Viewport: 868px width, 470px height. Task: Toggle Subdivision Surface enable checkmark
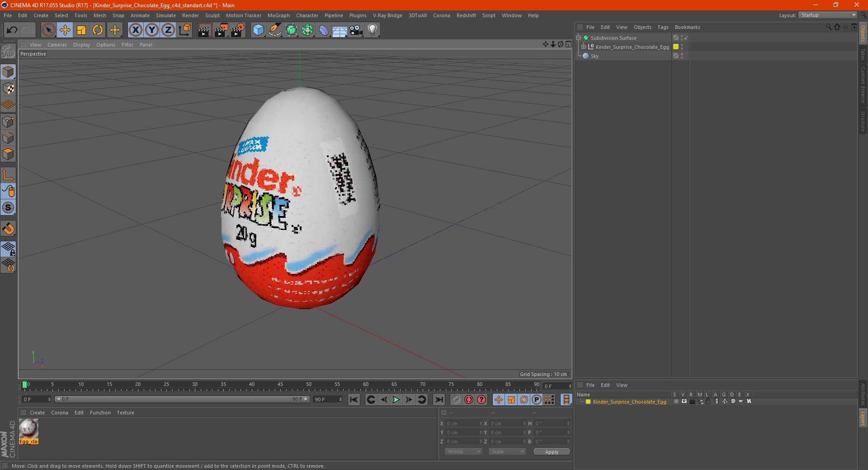click(x=686, y=38)
